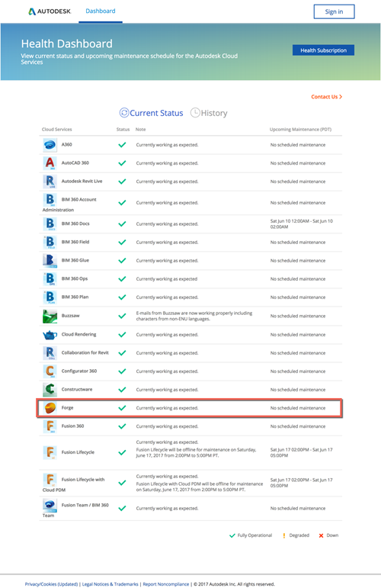Click the BIM 360 Plan icon
381x588 pixels.
tap(50, 297)
